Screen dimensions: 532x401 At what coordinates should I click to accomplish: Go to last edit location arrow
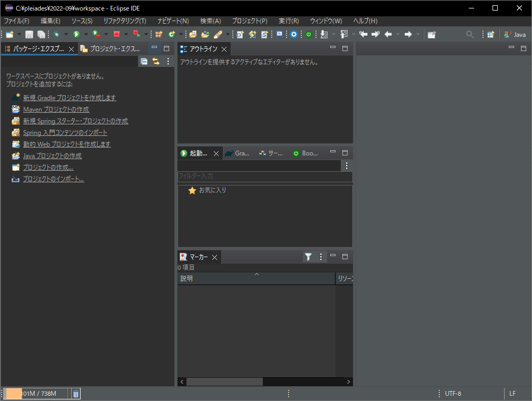point(363,34)
